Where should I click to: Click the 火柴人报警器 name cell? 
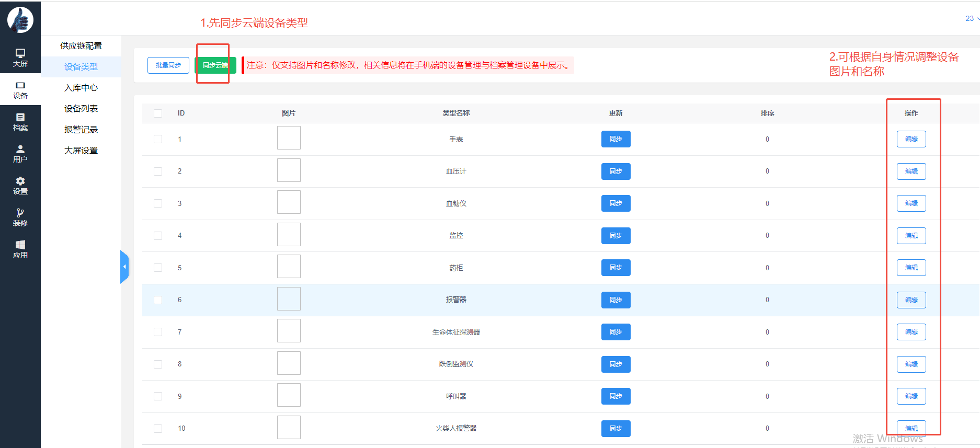coord(456,428)
